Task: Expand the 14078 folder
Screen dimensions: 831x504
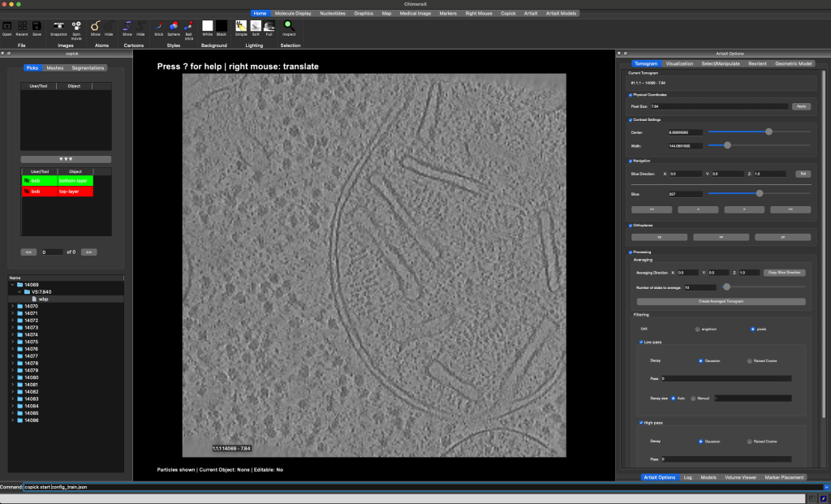Action: [13, 363]
